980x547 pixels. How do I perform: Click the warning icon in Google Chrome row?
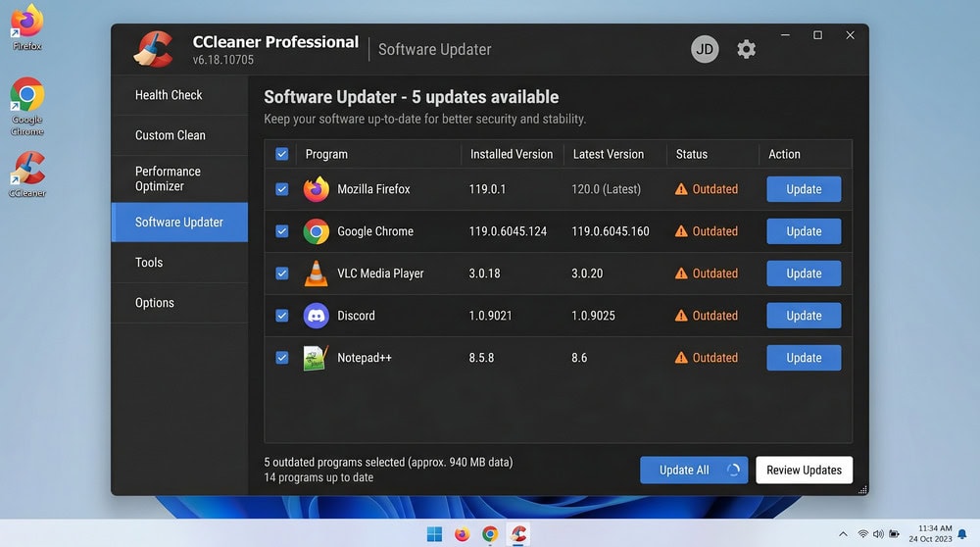(681, 231)
